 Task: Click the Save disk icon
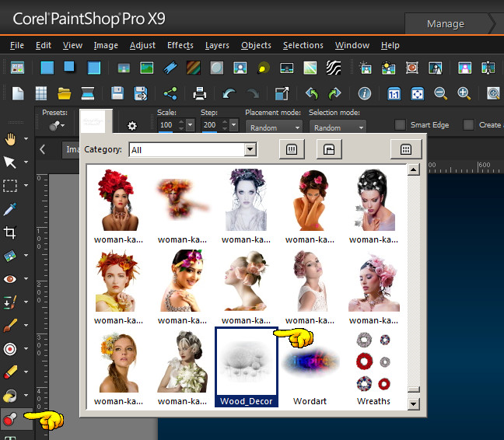tap(117, 94)
